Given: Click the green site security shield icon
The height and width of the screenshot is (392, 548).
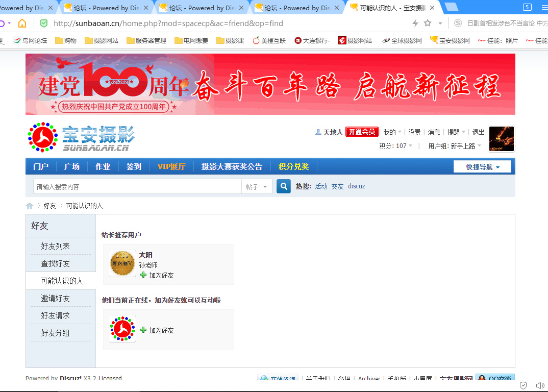Looking at the screenshot, I should pos(44,23).
